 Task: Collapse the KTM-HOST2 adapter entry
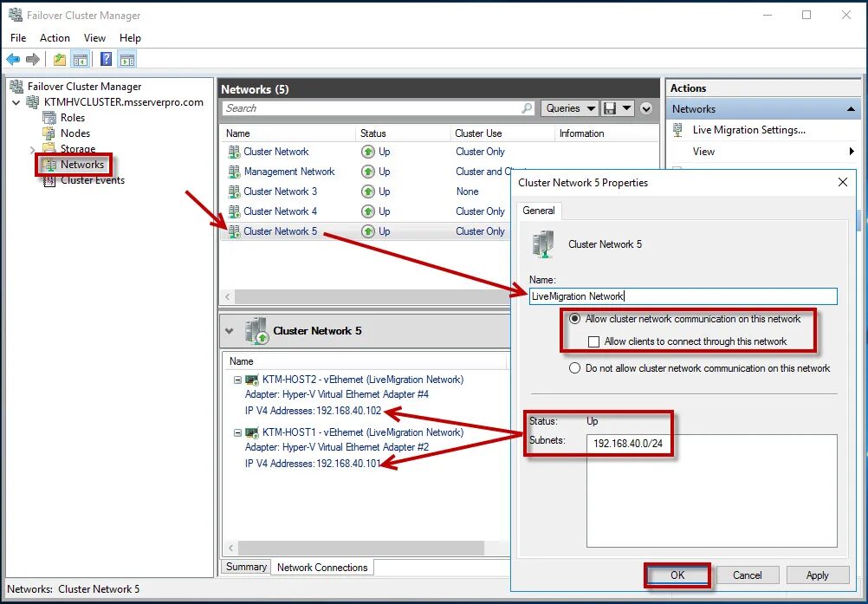(x=237, y=380)
